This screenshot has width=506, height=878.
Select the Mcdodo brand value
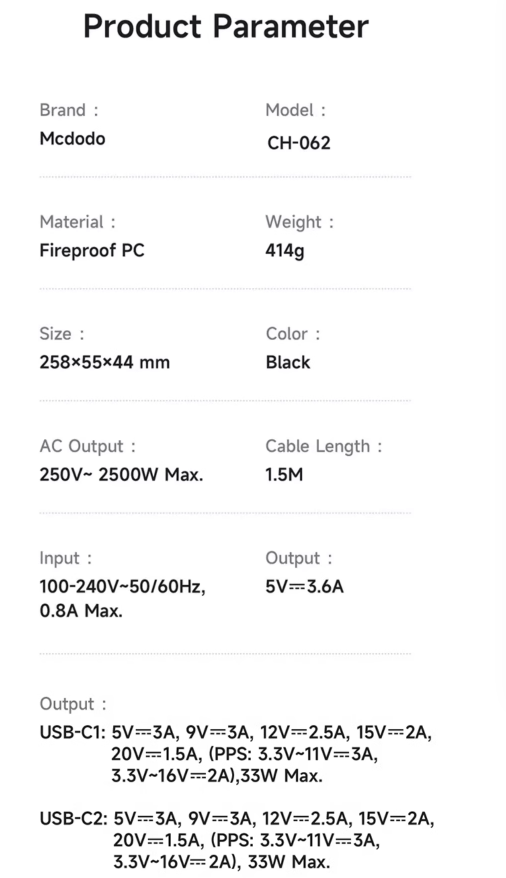pyautogui.click(x=72, y=138)
